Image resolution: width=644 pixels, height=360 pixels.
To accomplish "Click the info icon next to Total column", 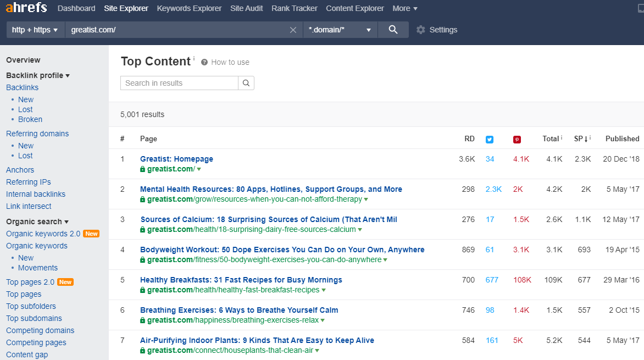I will coord(562,137).
